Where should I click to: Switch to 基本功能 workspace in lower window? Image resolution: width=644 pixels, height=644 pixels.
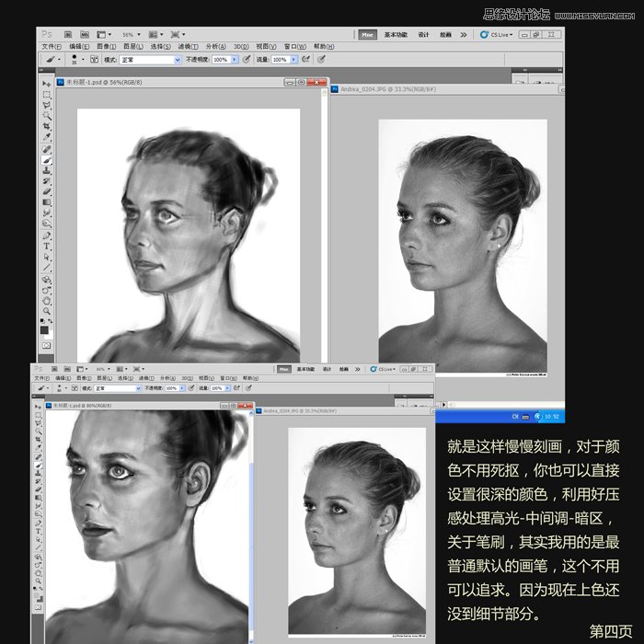pyautogui.click(x=305, y=369)
